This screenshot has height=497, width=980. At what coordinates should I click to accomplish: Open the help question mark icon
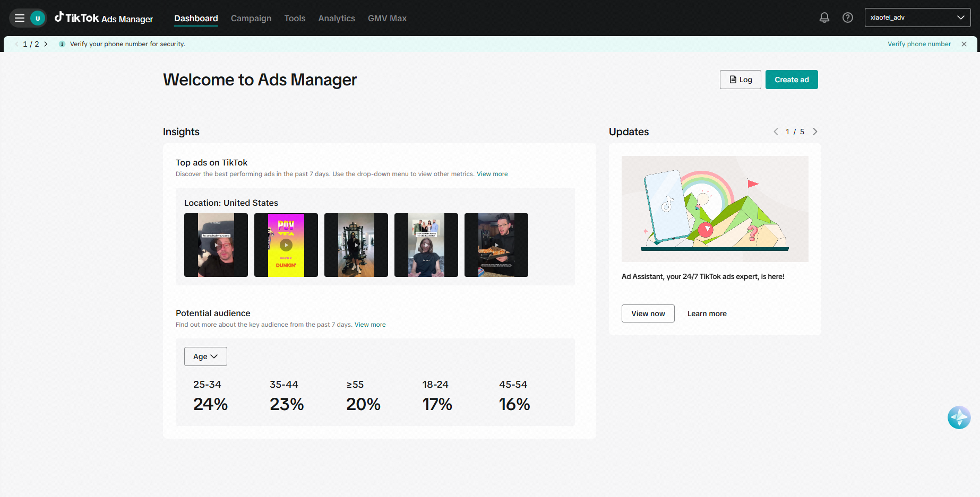847,18
